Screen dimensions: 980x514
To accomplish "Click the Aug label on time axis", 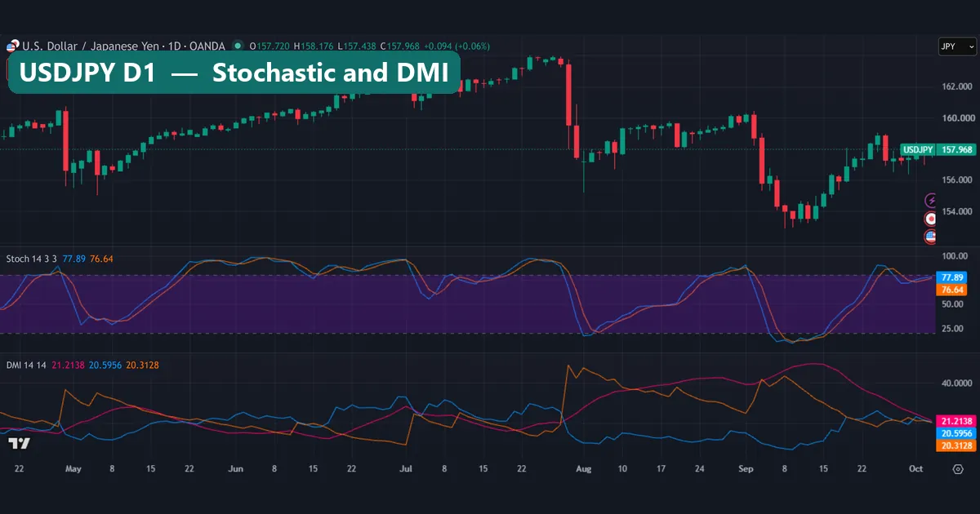I will [x=583, y=469].
